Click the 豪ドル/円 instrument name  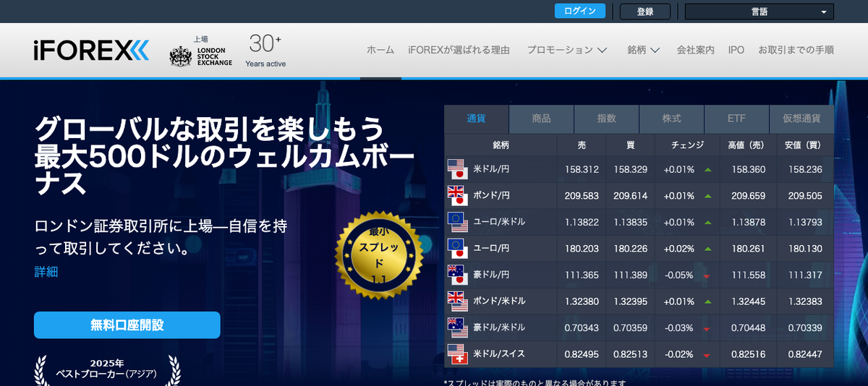(x=492, y=275)
